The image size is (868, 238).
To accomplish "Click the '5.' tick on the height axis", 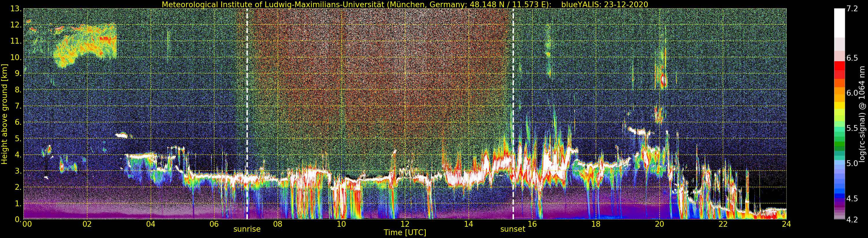I will (x=18, y=139).
